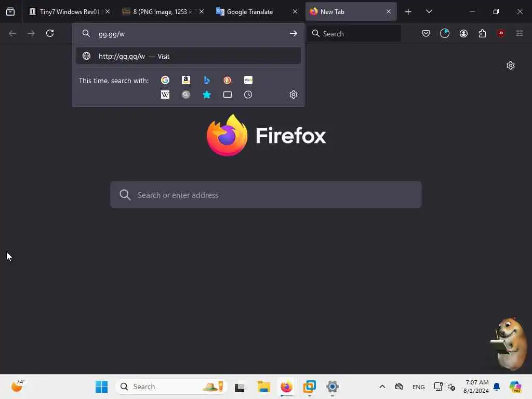Search bookmarks using the star icon
The height and width of the screenshot is (399, 532).
[x=207, y=95]
